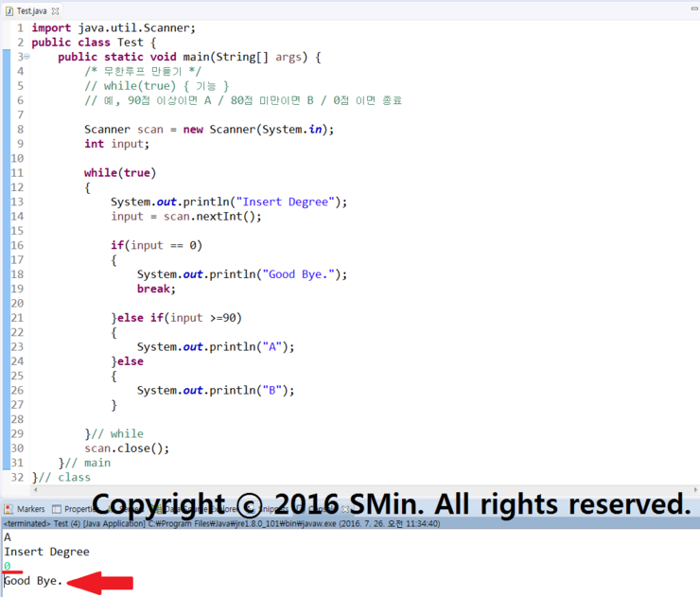This screenshot has width=700, height=597.
Task: Click the '}// while' comment line
Action: coord(114,434)
